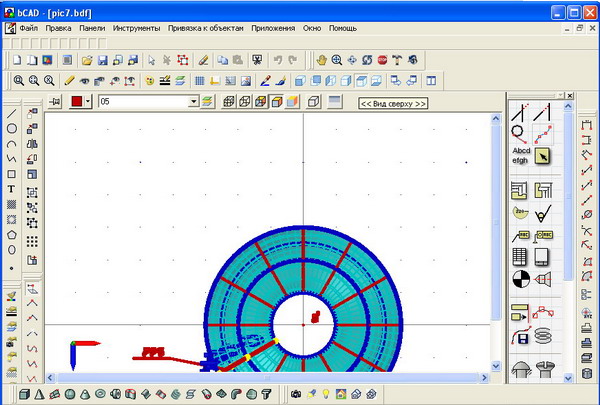
Task: Activate the Pan hand tool
Action: (x=321, y=59)
